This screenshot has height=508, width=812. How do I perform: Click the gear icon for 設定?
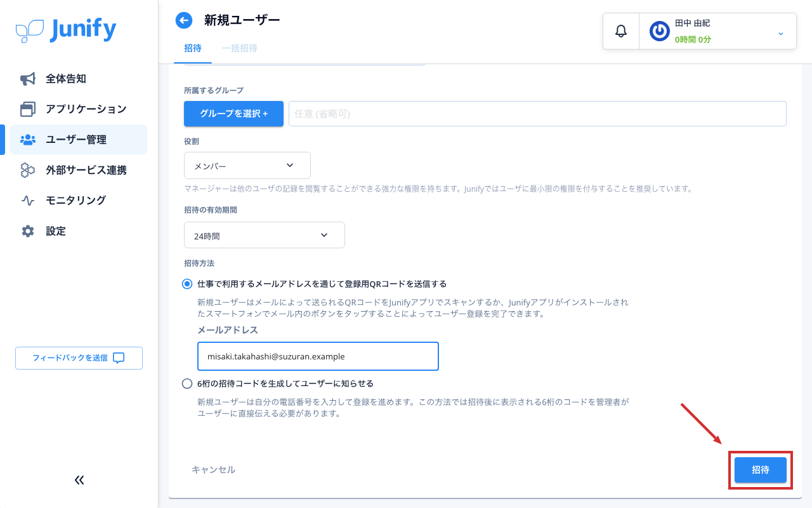(28, 231)
